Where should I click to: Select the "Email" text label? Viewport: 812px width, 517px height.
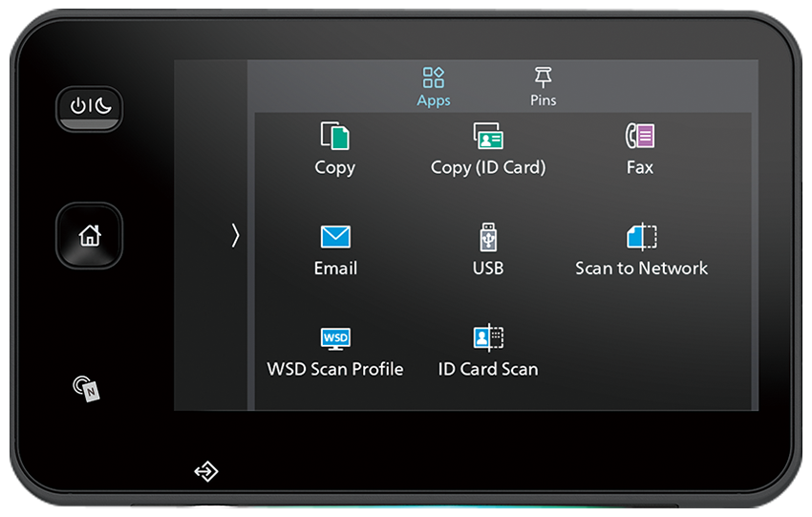click(335, 269)
